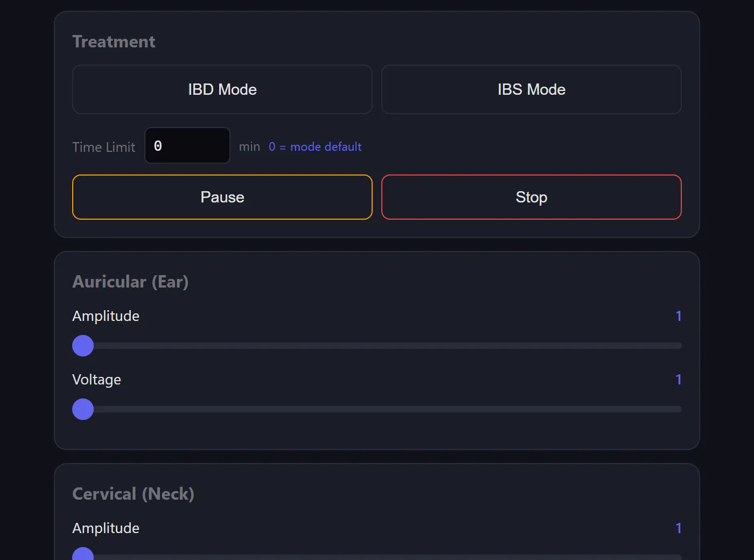754x560 pixels.
Task: Click the Cervical Amplitude value 1
Action: 679,528
